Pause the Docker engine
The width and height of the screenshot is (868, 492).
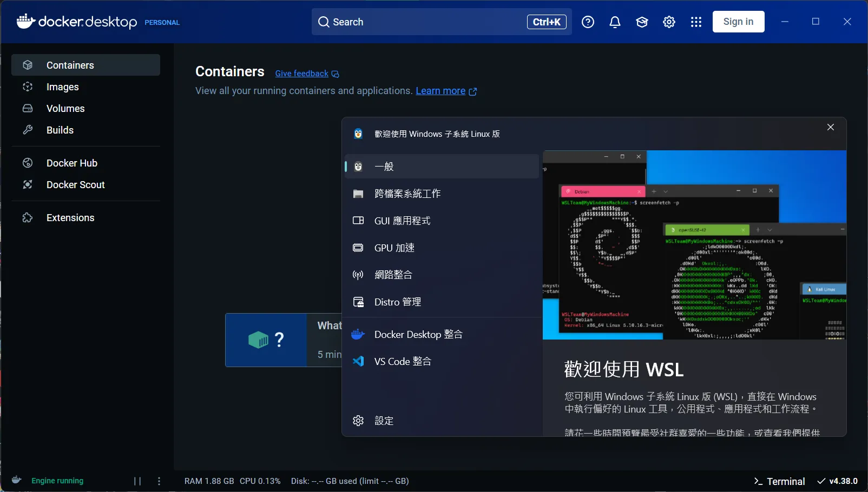[137, 481]
